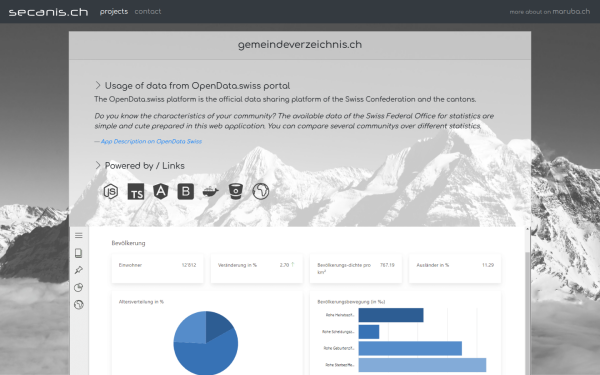Click the Altersverteilung pie chart
This screenshot has height=375, width=600.
click(x=206, y=343)
